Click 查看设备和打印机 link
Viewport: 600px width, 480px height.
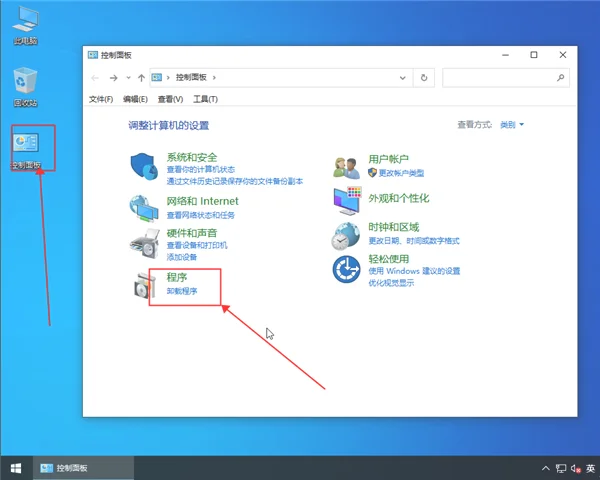click(197, 245)
